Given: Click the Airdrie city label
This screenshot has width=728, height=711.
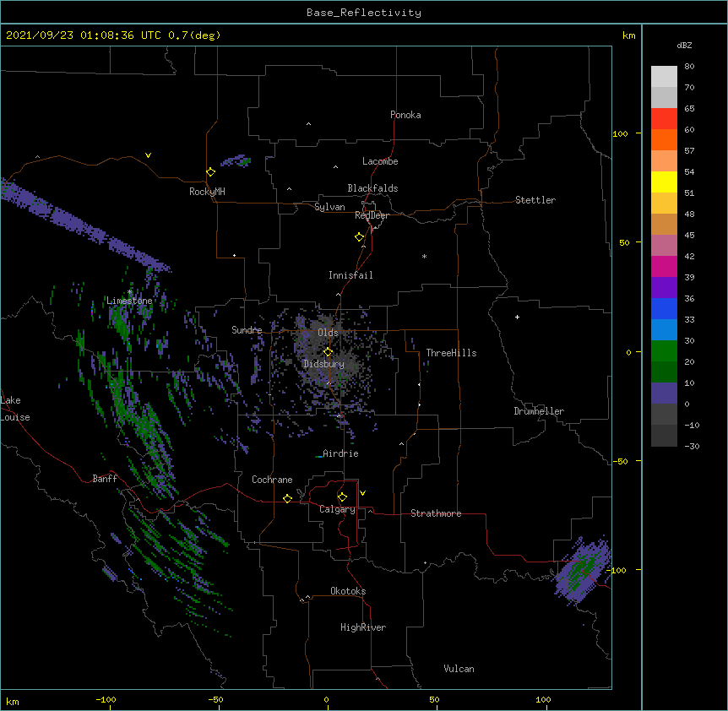Looking at the screenshot, I should tap(340, 453).
